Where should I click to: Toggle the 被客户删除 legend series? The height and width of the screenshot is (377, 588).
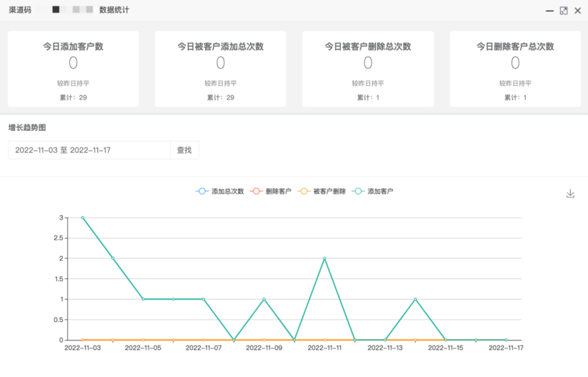[322, 192]
